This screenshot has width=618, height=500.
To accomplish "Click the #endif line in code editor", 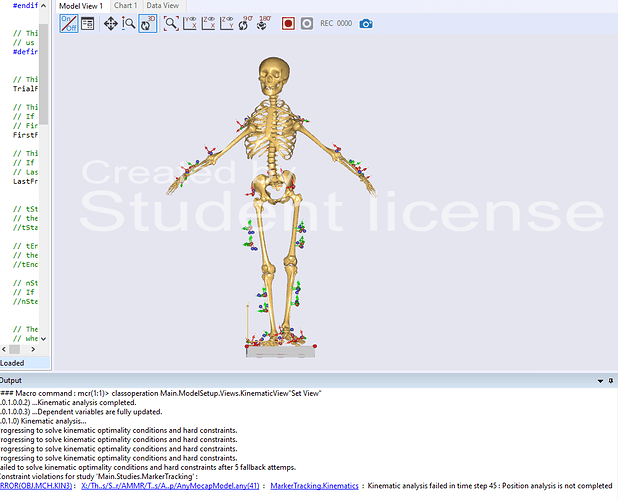I will (x=25, y=6).
